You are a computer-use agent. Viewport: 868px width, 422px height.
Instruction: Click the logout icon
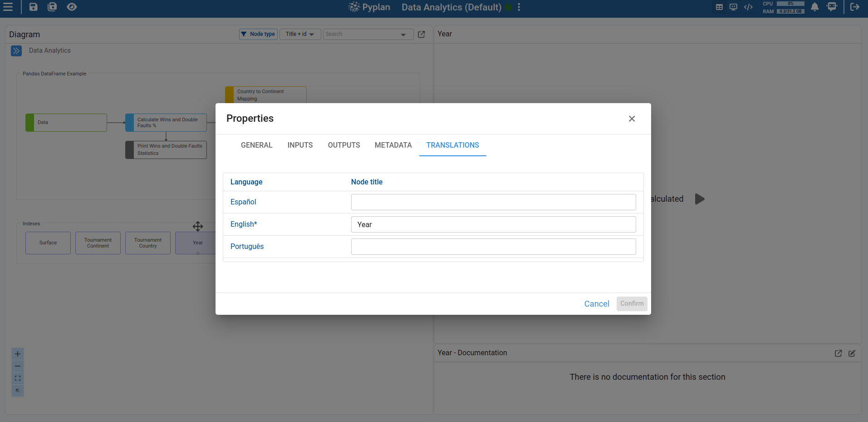click(x=855, y=7)
